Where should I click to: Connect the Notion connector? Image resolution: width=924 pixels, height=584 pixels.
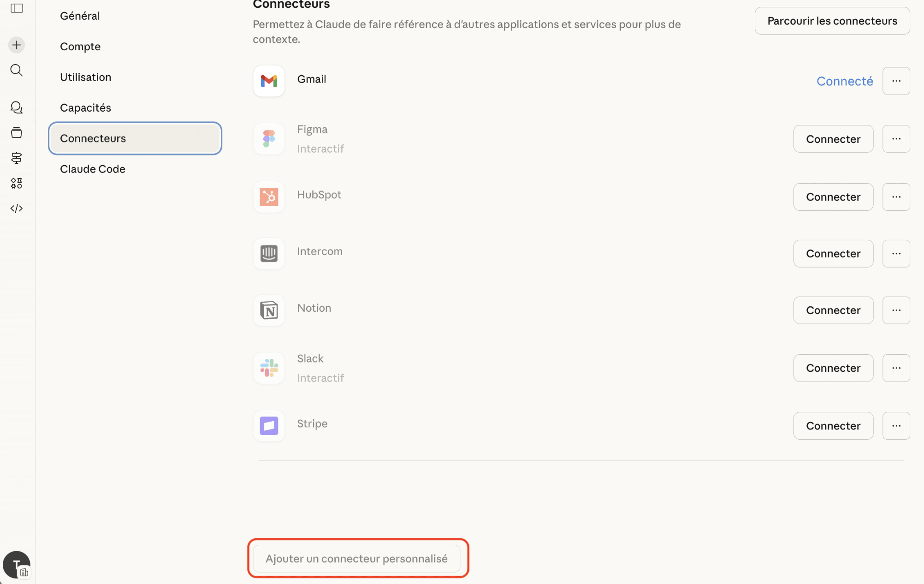[x=833, y=310]
